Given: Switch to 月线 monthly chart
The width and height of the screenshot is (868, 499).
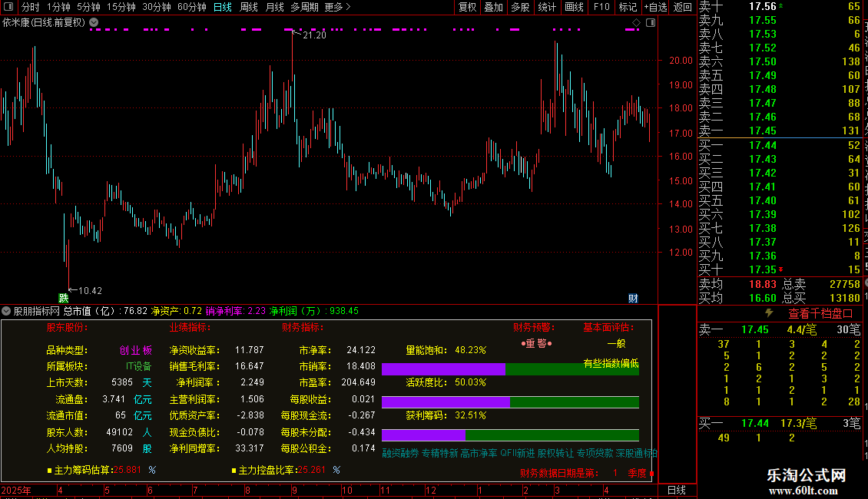Looking at the screenshot, I should 274,7.
